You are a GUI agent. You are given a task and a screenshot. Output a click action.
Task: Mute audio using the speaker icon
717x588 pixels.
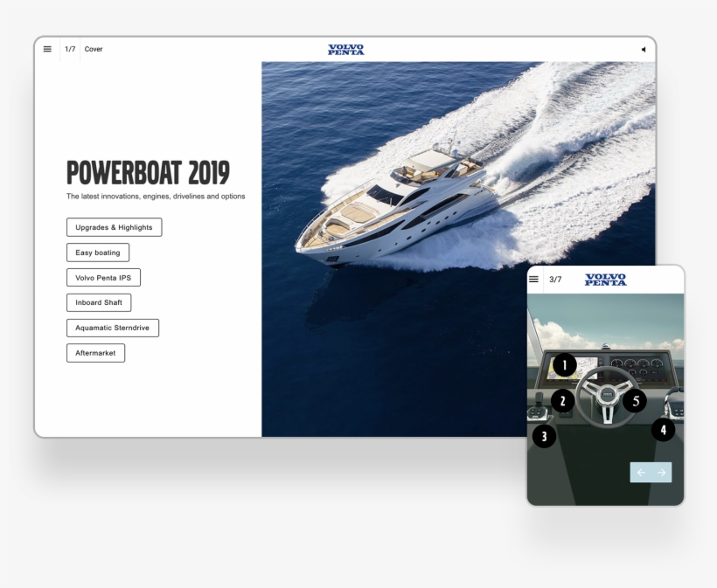644,49
